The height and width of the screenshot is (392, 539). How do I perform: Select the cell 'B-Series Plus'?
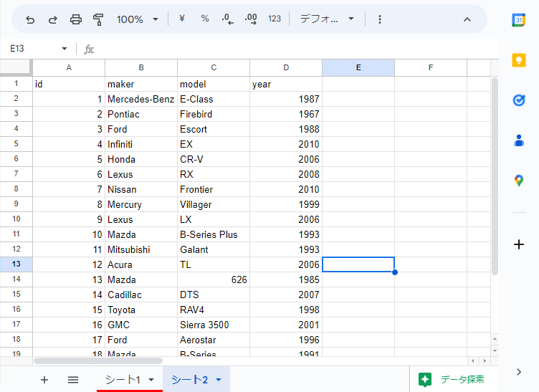214,234
